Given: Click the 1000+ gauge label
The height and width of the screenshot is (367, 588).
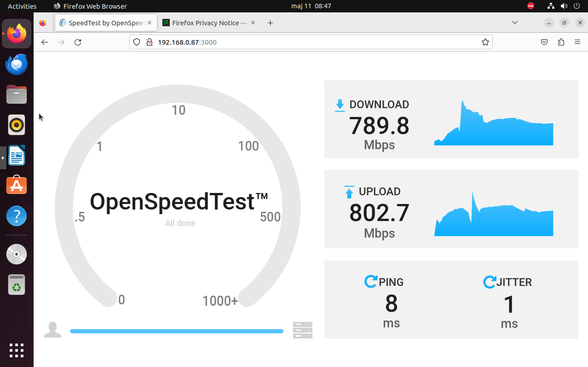Looking at the screenshot, I should point(220,301).
